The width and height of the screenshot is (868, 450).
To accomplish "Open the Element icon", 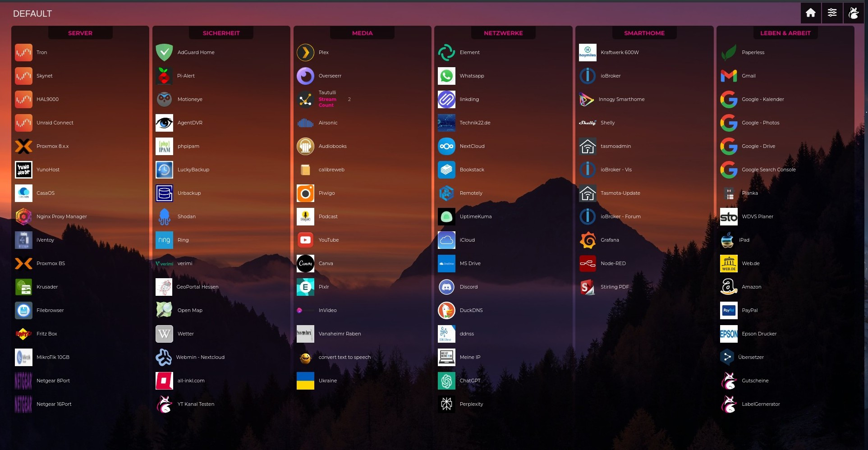I will click(x=446, y=52).
